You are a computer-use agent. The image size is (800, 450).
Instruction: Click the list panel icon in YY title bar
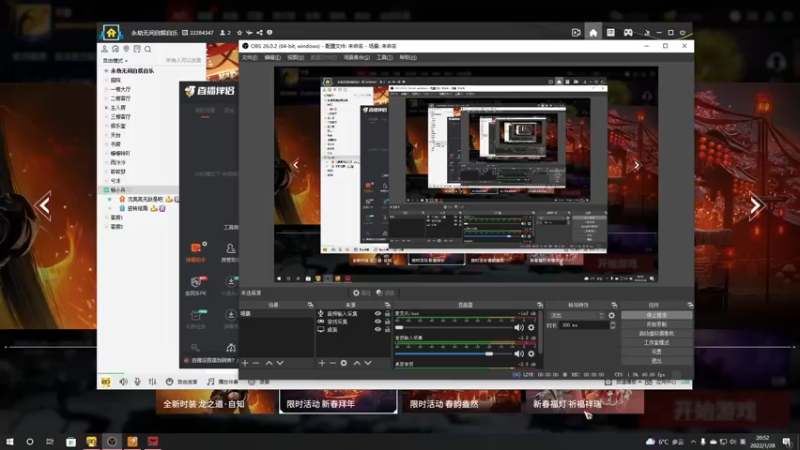click(x=610, y=33)
